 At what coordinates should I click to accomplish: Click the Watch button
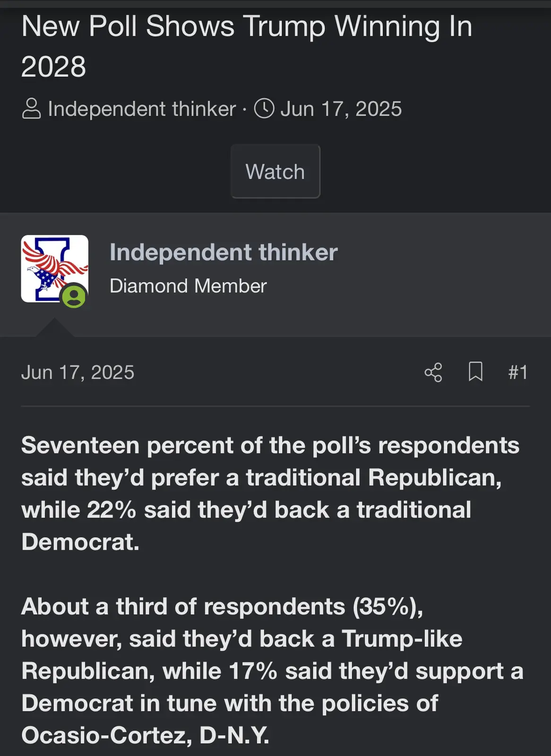pos(275,172)
